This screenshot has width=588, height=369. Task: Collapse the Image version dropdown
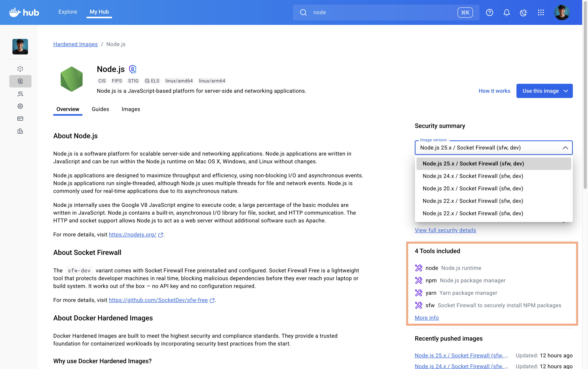[x=565, y=148]
